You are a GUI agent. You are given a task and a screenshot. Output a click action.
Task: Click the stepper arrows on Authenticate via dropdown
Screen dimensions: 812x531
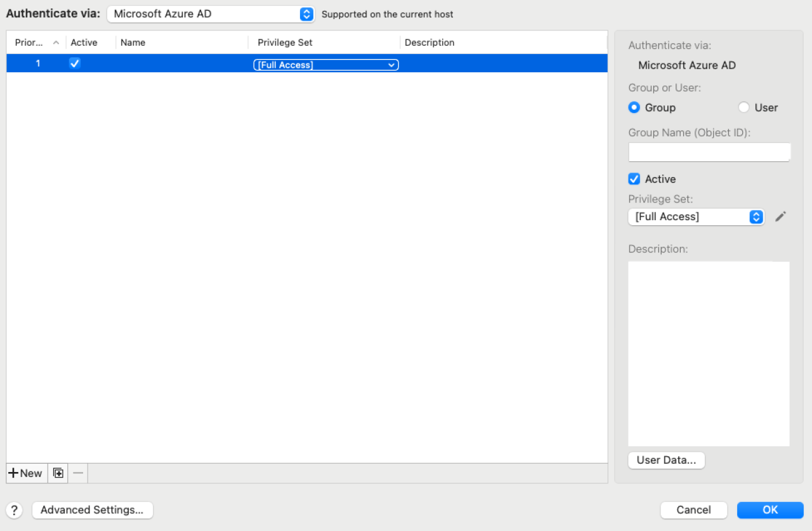306,14
